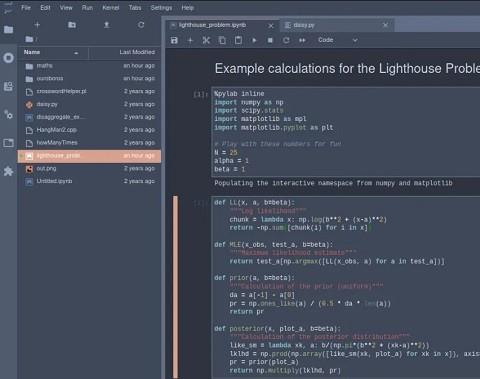Open the second folder in file list

click(89, 79)
